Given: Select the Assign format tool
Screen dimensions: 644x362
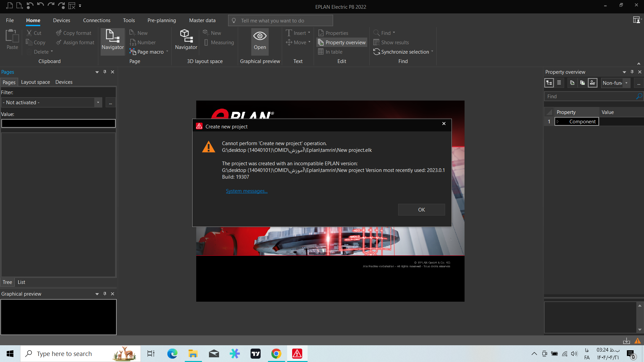Looking at the screenshot, I should 75,42.
